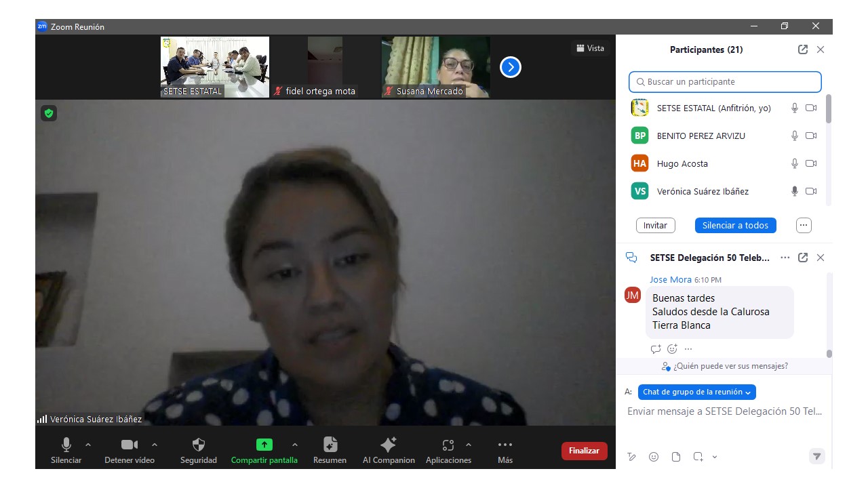Viewport: 868px width, 488px height.
Task: Expand audio options arrow beside Silenciar
Action: pos(87,445)
